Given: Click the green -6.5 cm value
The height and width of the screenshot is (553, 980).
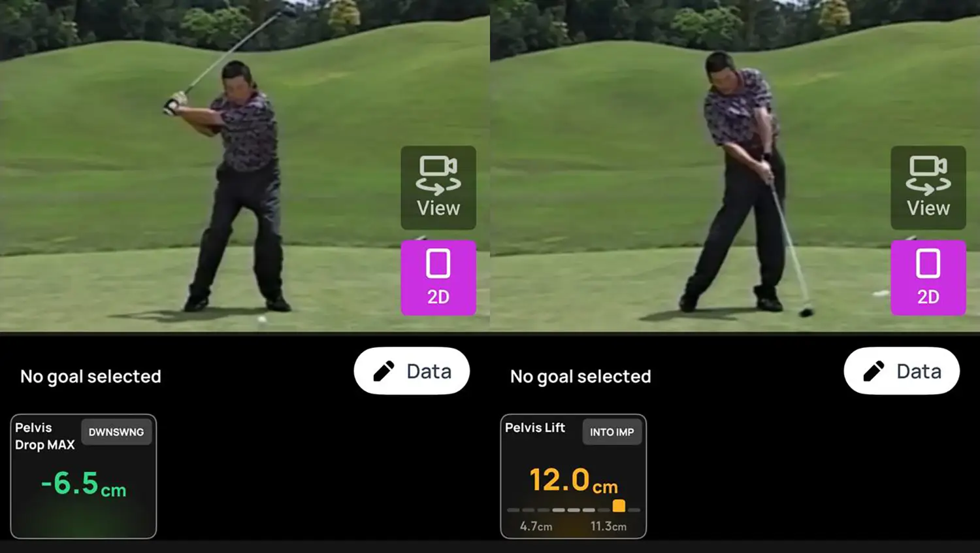Looking at the screenshot, I should click(84, 484).
